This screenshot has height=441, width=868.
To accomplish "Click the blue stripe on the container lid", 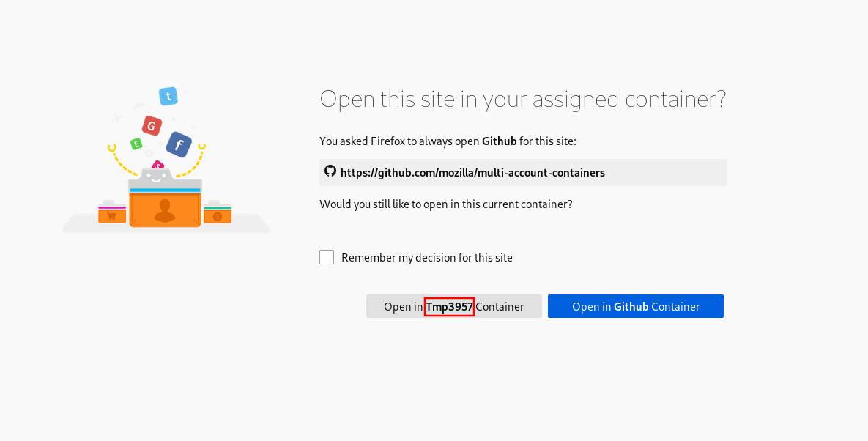I will [166, 190].
